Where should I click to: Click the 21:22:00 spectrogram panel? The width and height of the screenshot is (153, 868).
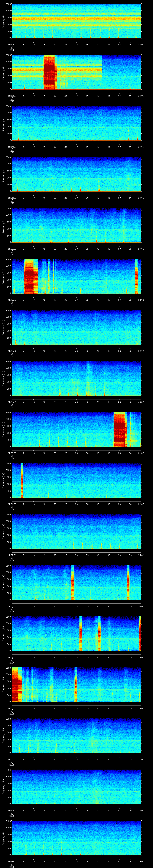[x=76, y=21]
